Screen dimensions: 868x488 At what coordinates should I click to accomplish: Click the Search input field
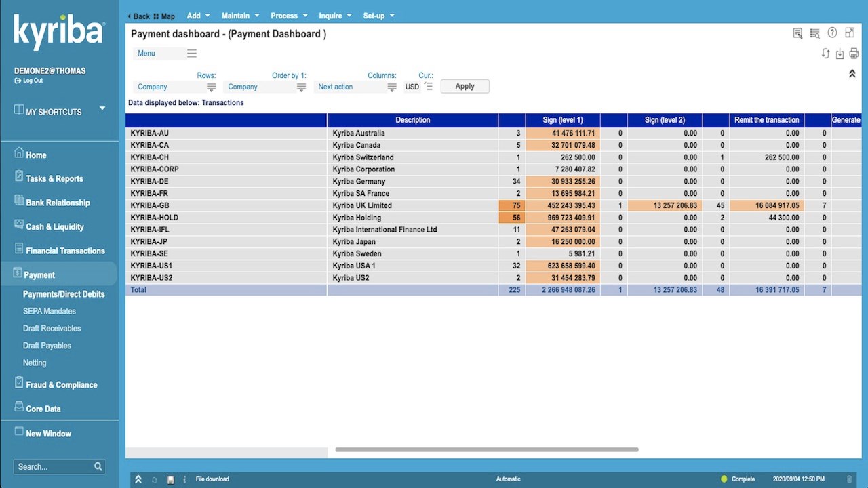click(53, 466)
